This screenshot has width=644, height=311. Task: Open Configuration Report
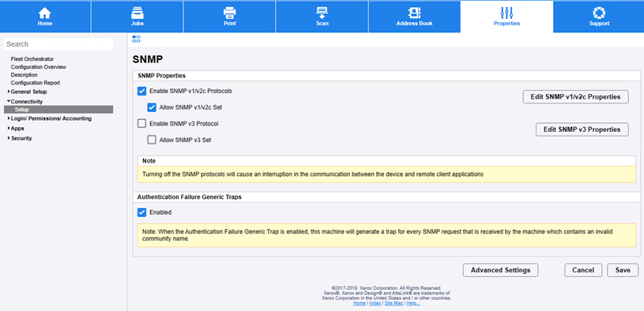(36, 83)
